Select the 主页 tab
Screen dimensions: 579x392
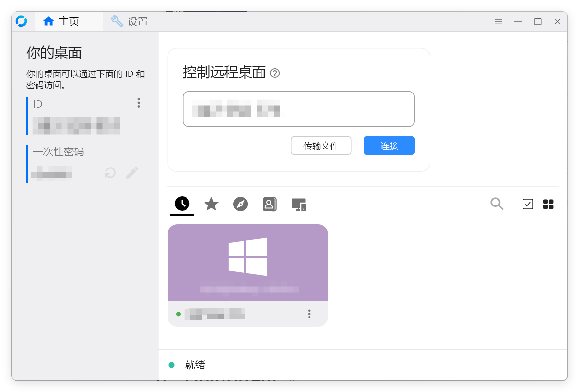68,21
